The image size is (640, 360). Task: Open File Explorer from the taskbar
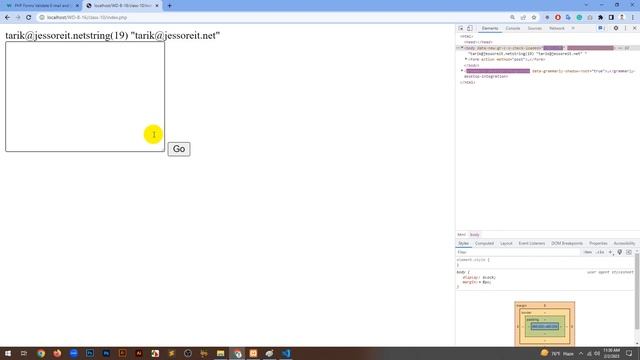pyautogui.click(x=220, y=353)
